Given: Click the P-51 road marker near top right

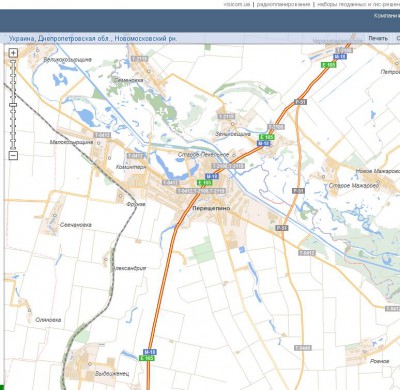Looking at the screenshot, I should 300,102.
